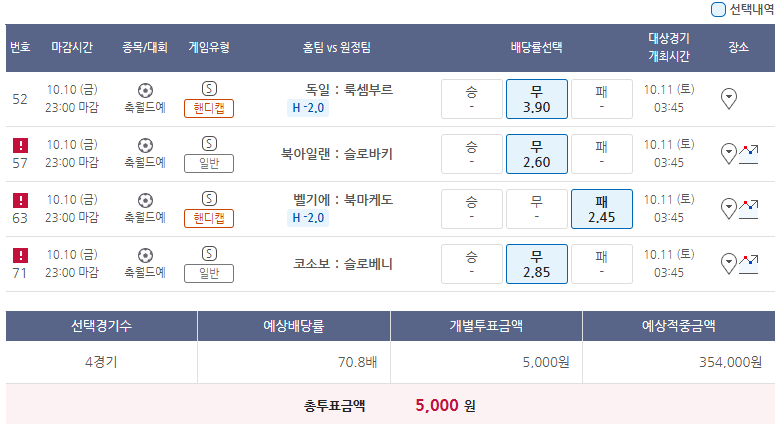Click the 배당률선택 column header

coord(536,47)
